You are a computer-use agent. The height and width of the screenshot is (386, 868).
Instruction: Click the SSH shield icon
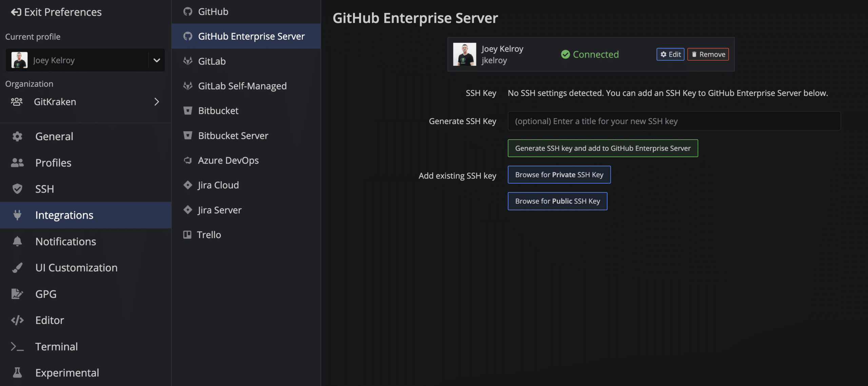point(17,189)
